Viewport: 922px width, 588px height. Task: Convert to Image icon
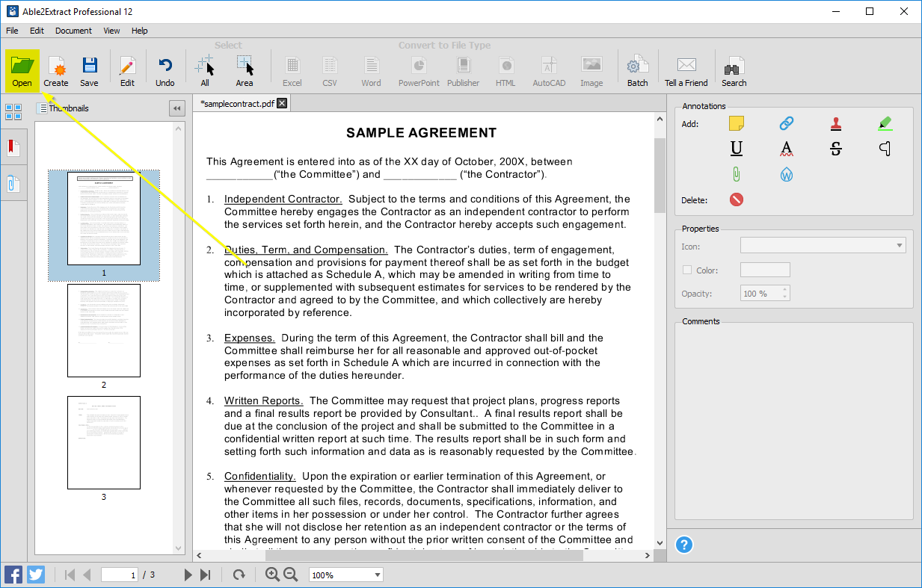591,71
